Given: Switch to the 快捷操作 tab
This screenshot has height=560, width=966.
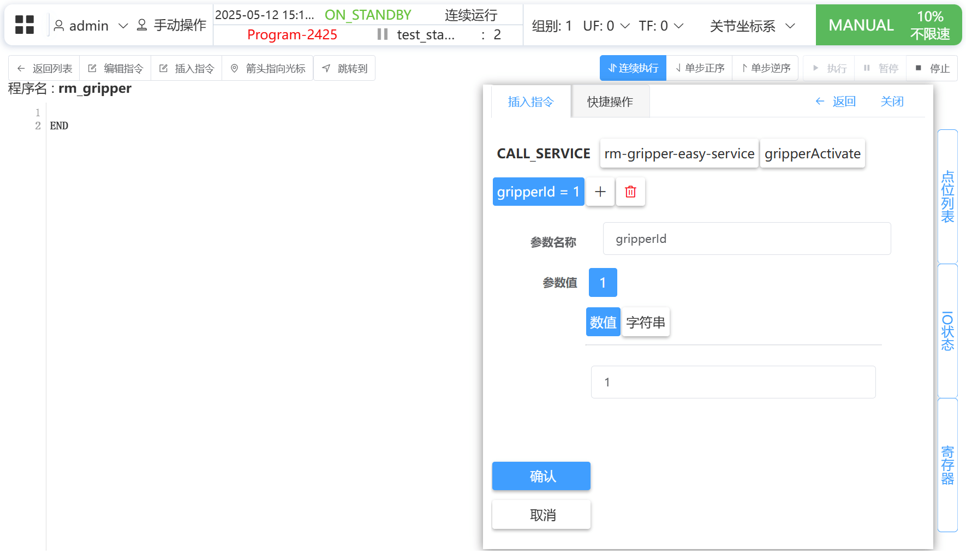Looking at the screenshot, I should (x=610, y=102).
